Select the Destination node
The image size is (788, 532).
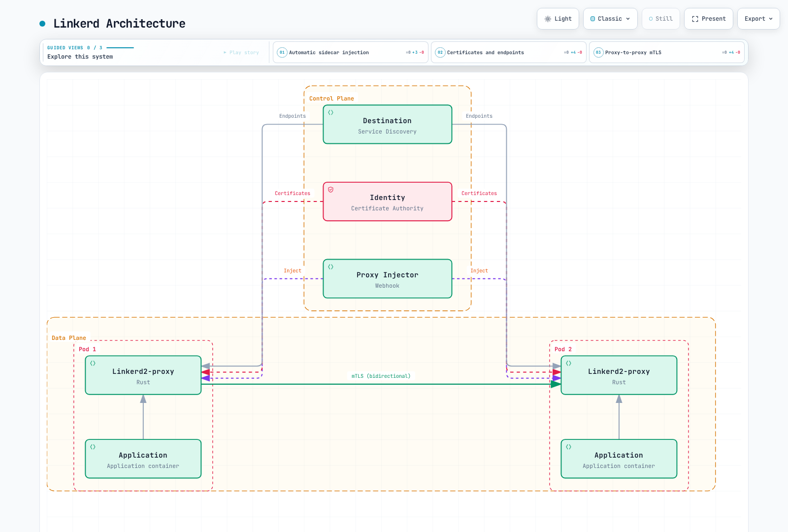point(388,124)
